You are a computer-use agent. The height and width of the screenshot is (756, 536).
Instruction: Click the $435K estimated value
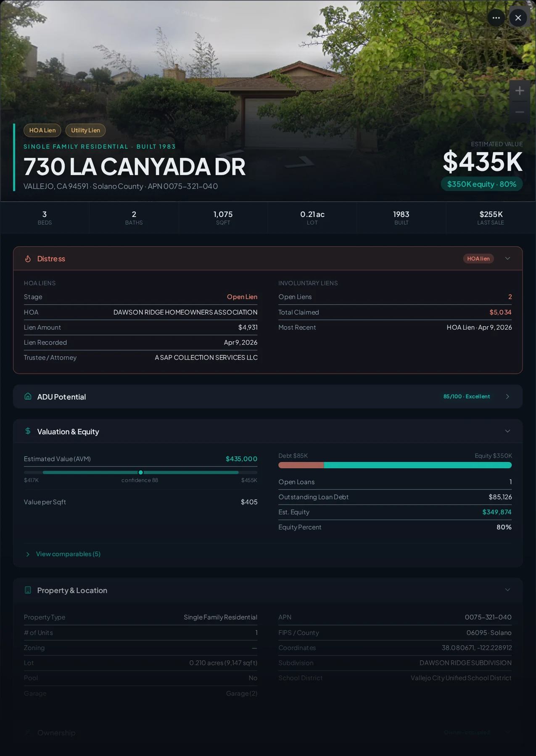tap(483, 162)
